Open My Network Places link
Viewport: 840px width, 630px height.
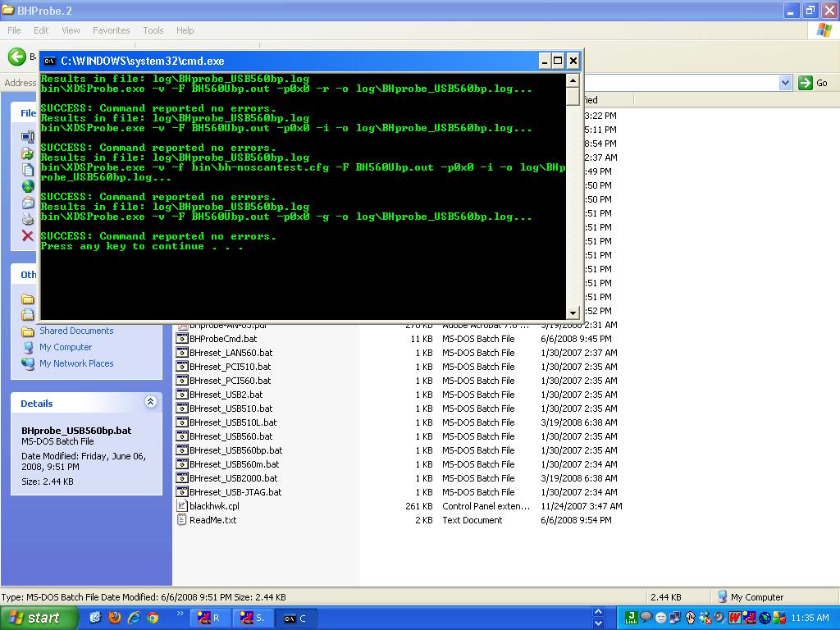[76, 363]
